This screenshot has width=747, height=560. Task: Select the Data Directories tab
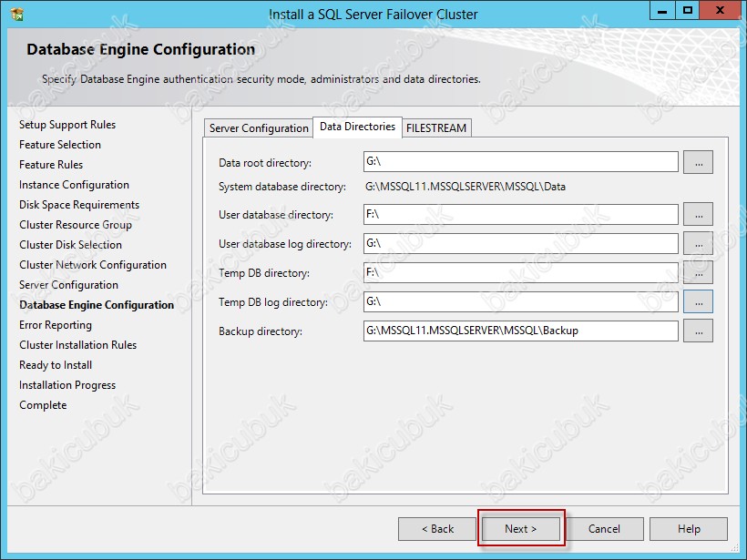[x=357, y=127]
